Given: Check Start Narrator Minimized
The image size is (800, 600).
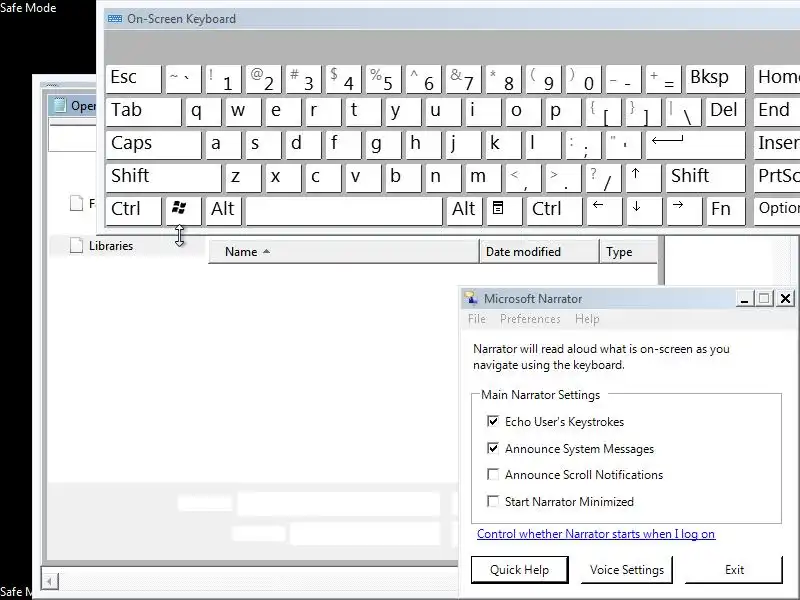Looking at the screenshot, I should pos(493,502).
